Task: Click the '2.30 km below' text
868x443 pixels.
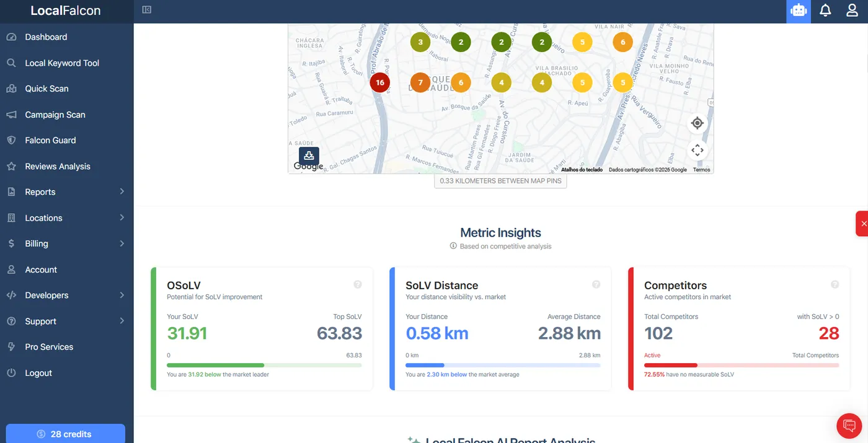Action: click(x=447, y=375)
